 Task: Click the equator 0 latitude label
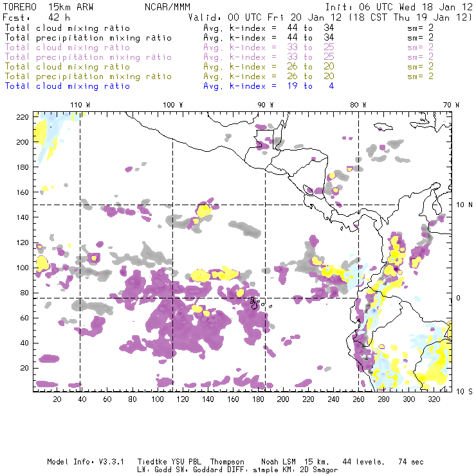click(x=459, y=298)
